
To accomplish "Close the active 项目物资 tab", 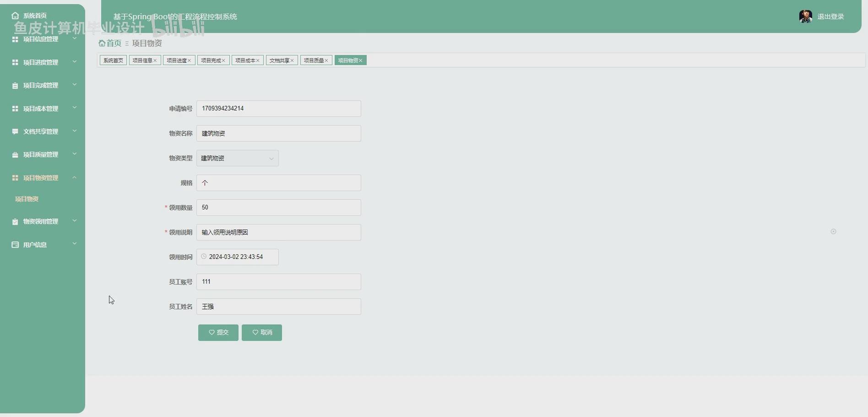I will coord(361,60).
